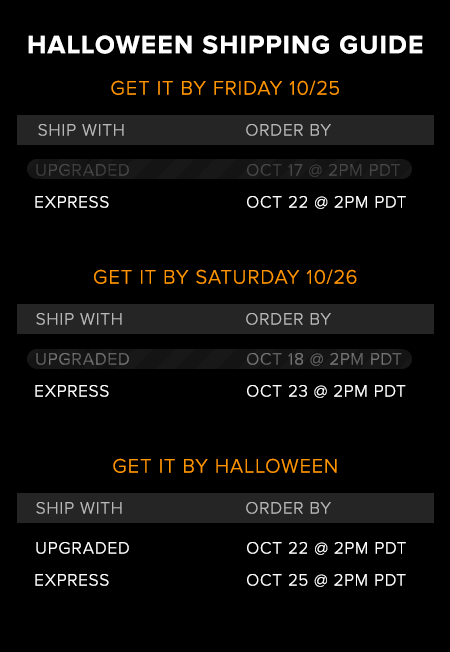Choose expired Upgraded row with Oct 18 deadline
Screen dimensions: 450x652
point(220,359)
